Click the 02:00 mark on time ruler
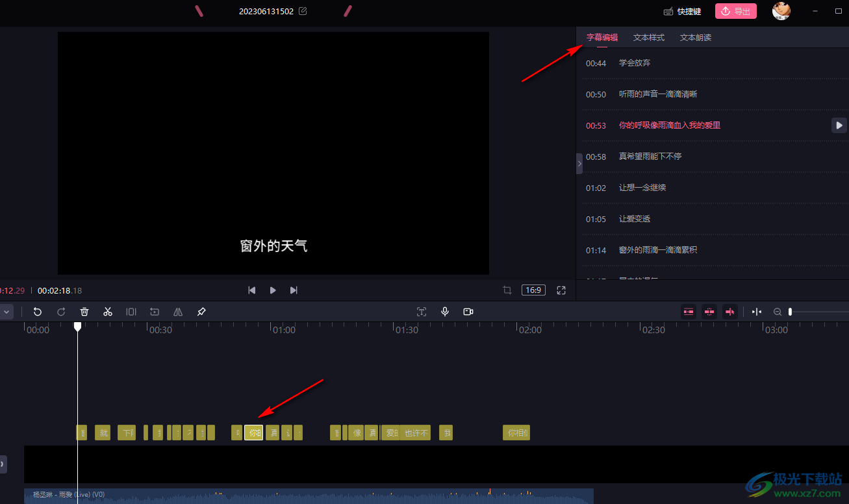 [x=530, y=330]
